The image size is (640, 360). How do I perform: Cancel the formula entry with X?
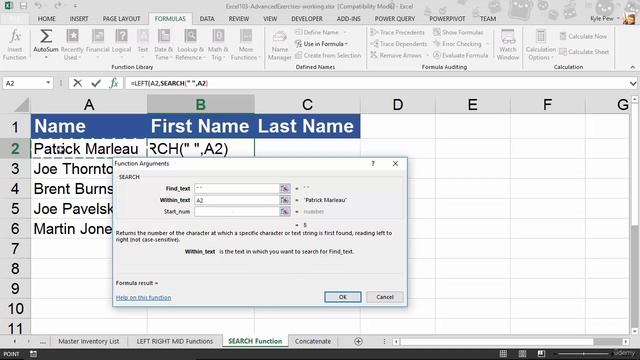coord(77,83)
